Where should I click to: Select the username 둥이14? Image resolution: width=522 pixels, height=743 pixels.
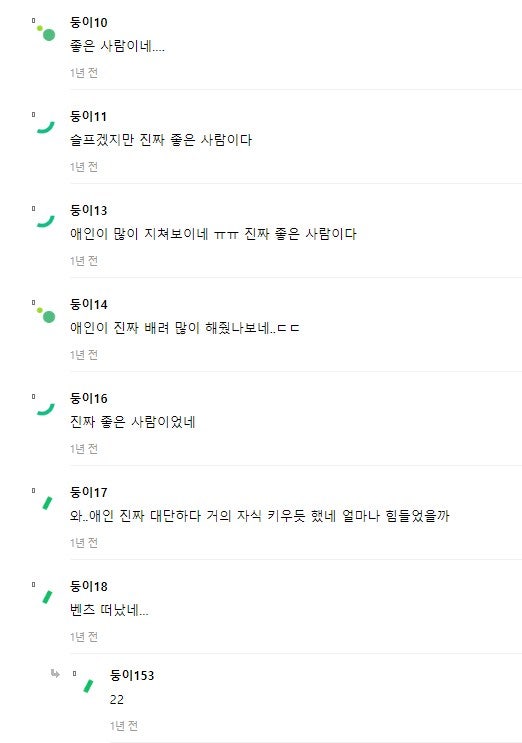[89, 304]
